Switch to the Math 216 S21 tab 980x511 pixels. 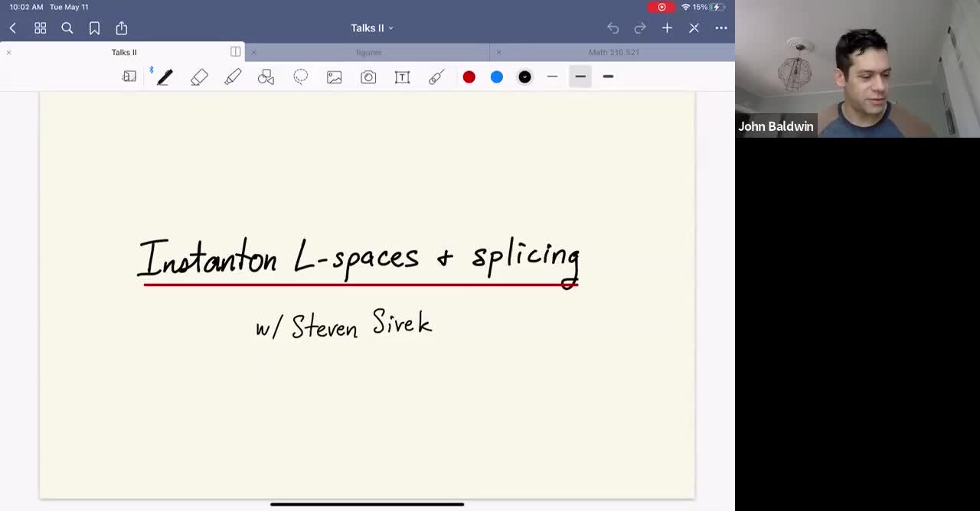coord(614,52)
